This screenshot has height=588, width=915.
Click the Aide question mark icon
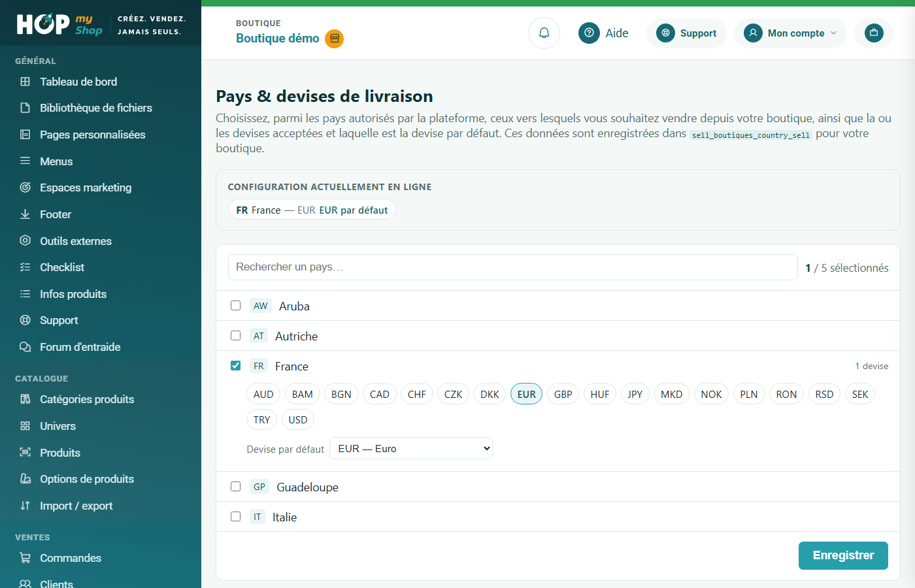(x=589, y=33)
